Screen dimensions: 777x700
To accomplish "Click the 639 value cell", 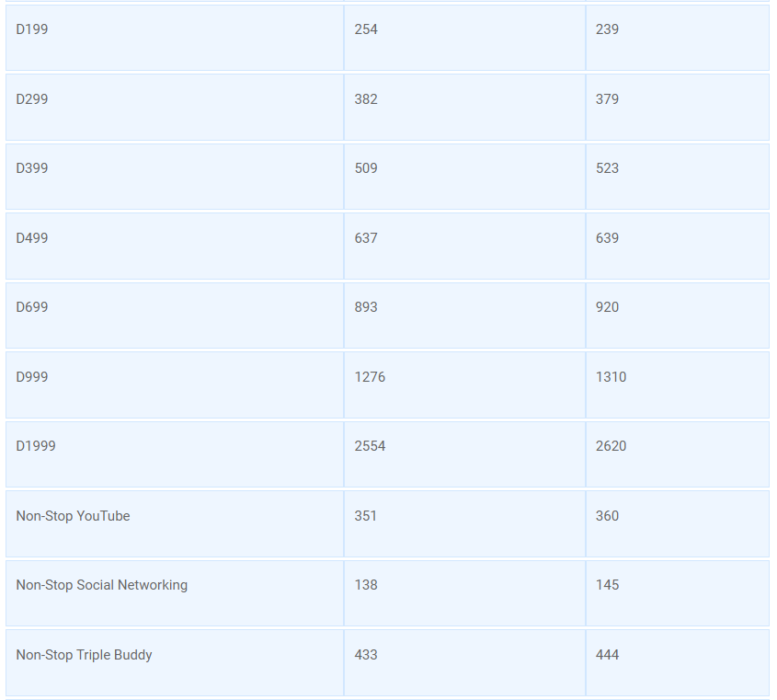I will pyautogui.click(x=678, y=246).
